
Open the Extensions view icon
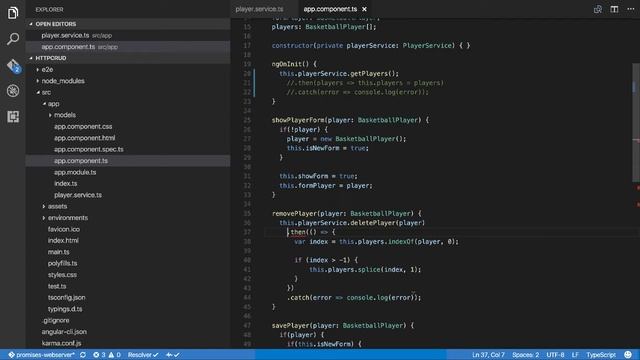point(13,117)
